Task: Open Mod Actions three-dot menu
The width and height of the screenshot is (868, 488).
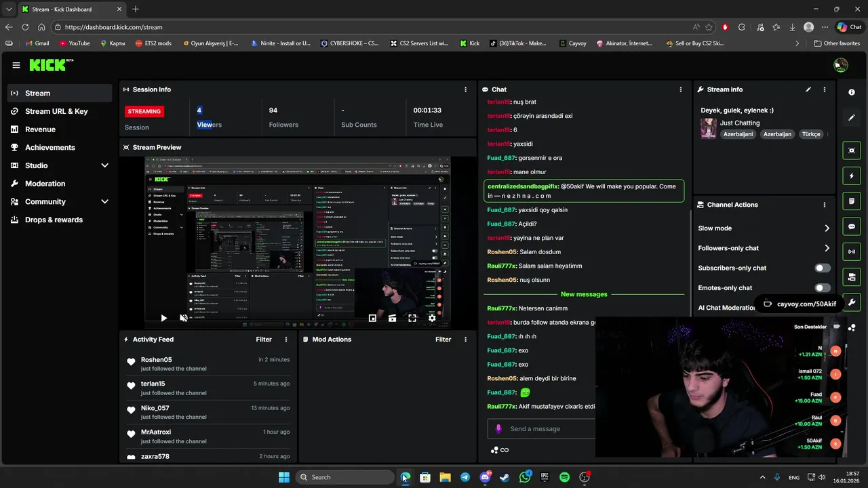Action: pyautogui.click(x=465, y=340)
